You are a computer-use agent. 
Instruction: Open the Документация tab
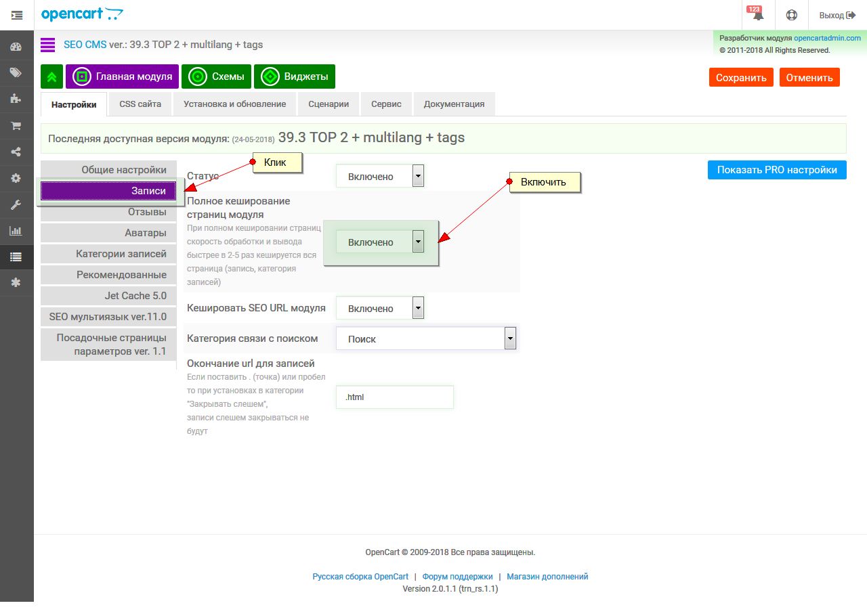click(x=454, y=104)
